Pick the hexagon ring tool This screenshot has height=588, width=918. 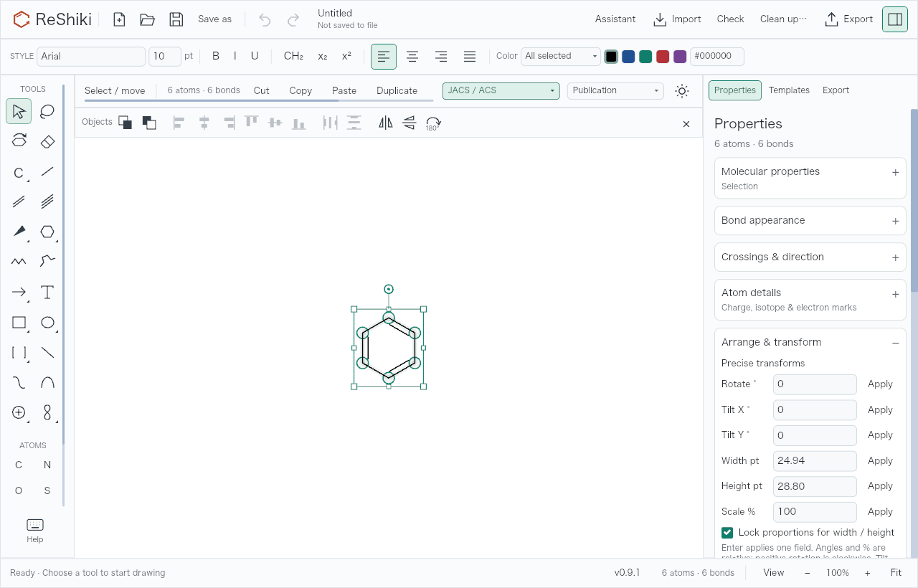point(47,232)
